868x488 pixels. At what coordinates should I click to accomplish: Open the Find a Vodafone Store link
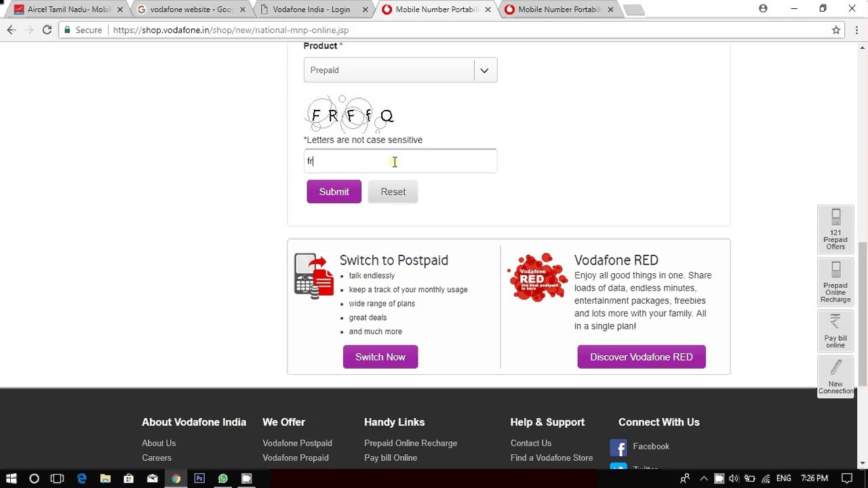[x=551, y=458]
